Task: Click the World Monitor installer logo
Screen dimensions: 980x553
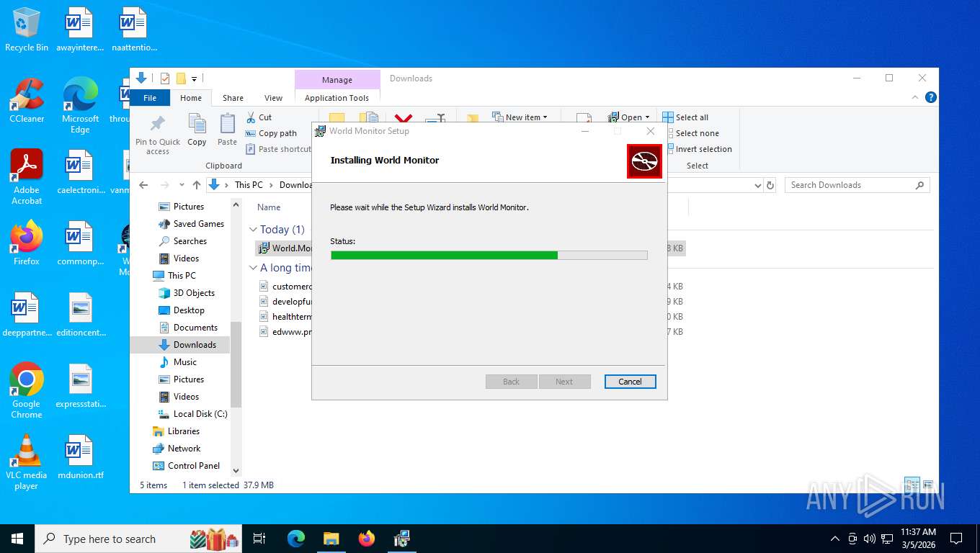Action: [x=644, y=161]
